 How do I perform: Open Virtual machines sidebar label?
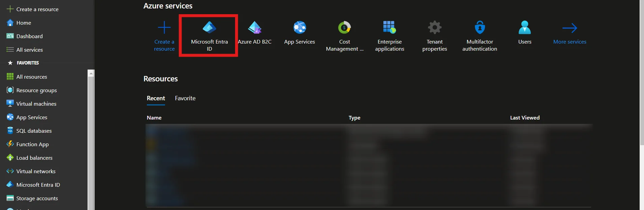click(x=36, y=104)
